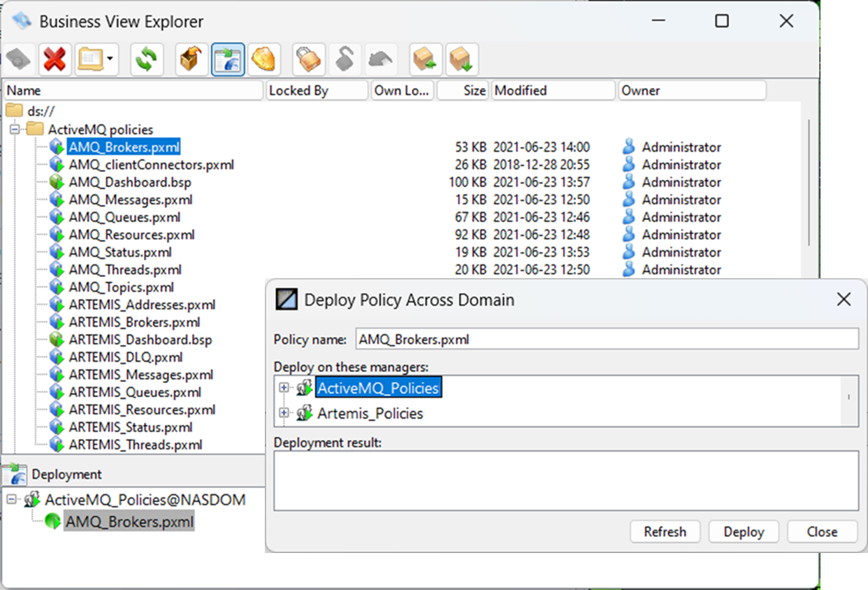868x590 pixels.
Task: Select AMQ_Threads.pxml file
Action: click(125, 269)
